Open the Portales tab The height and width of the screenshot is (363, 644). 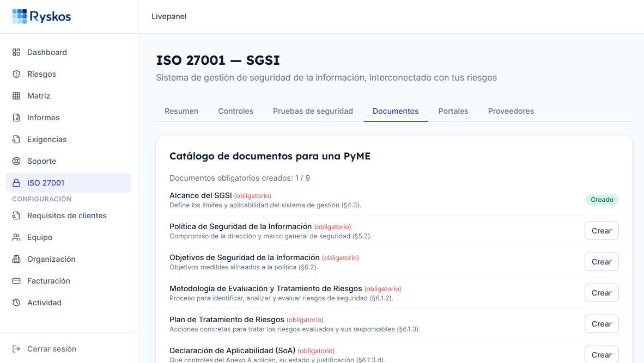coord(453,111)
